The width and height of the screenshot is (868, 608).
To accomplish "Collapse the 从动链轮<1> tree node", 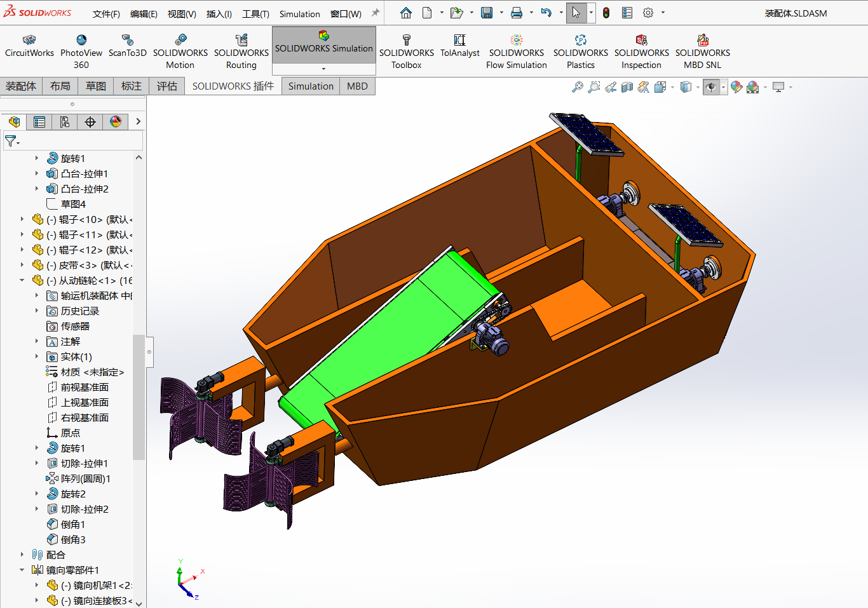I will click(x=22, y=280).
